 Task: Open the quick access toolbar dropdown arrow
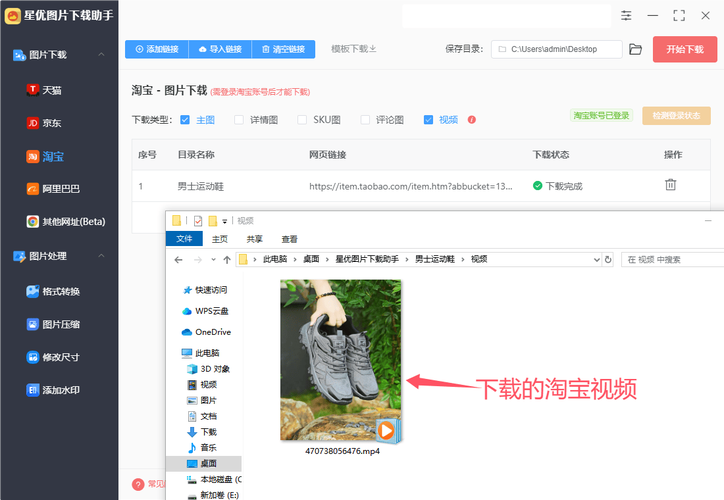click(225, 221)
